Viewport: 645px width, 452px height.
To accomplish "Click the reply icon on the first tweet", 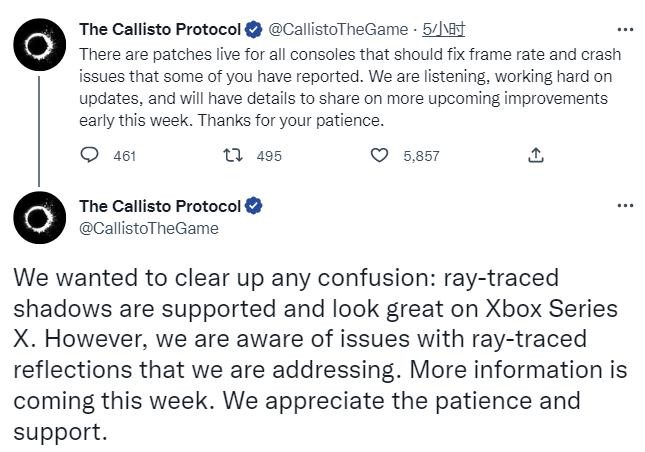I will click(x=90, y=155).
